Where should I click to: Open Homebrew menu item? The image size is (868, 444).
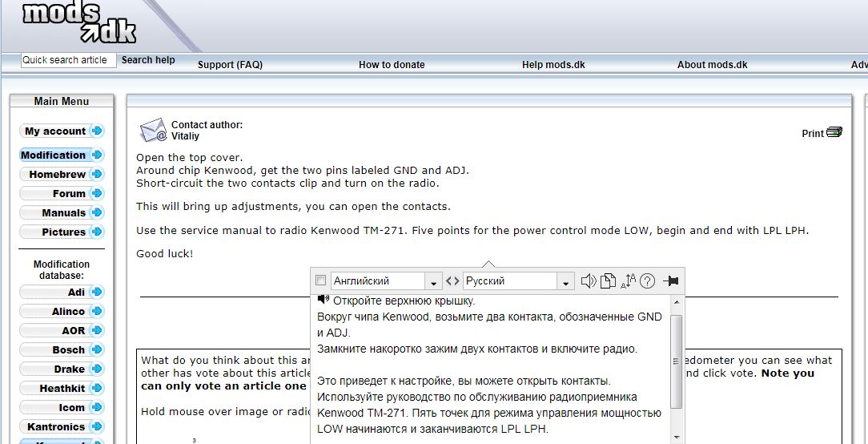click(x=62, y=174)
